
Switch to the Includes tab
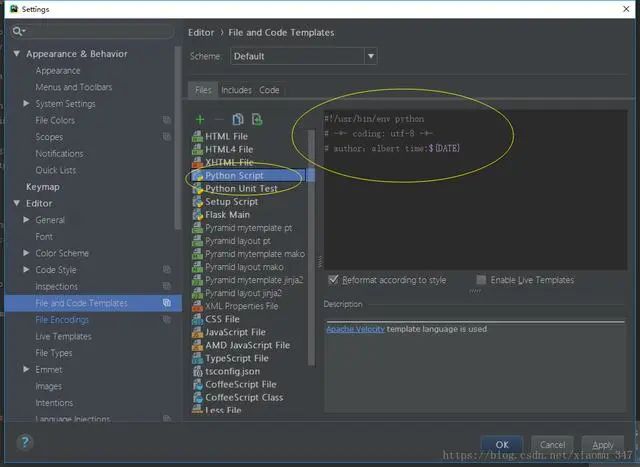236,90
